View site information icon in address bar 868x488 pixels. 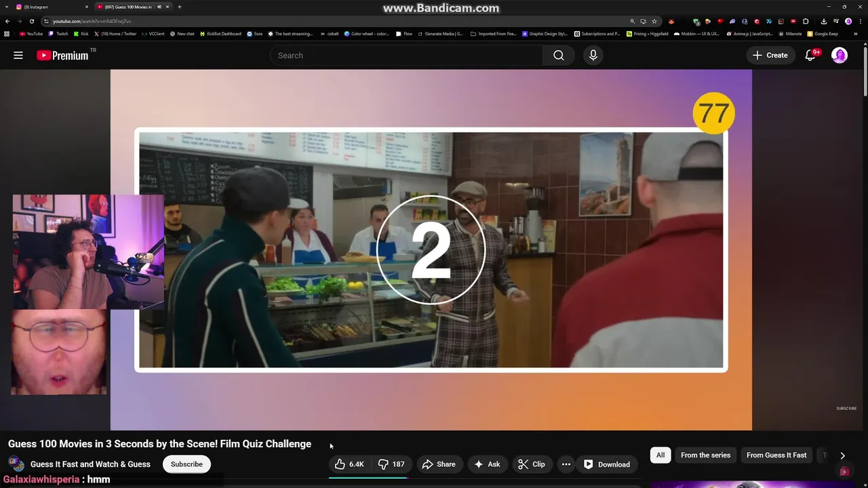pyautogui.click(x=46, y=21)
